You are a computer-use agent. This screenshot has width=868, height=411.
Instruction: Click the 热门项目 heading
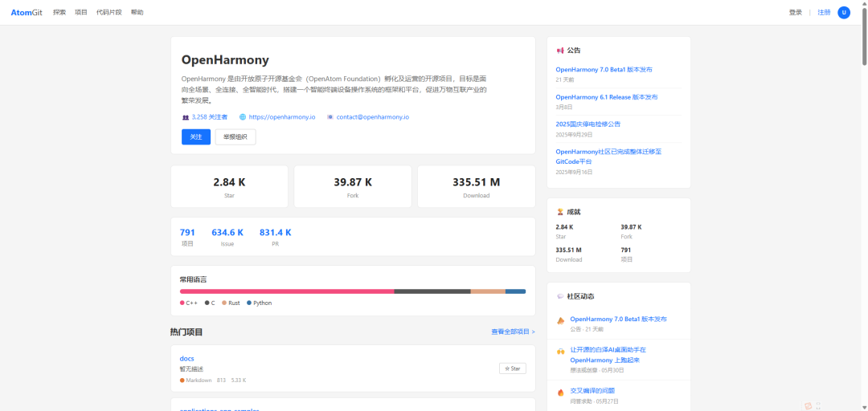click(186, 332)
